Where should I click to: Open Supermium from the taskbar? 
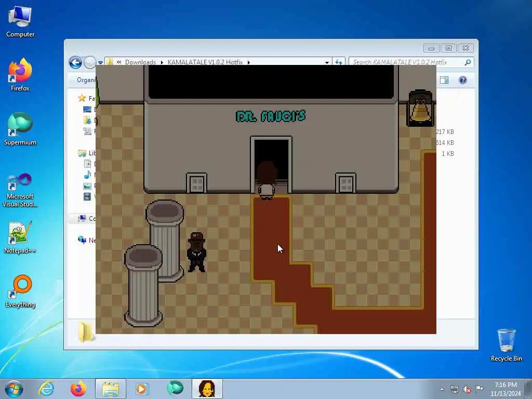tap(175, 389)
